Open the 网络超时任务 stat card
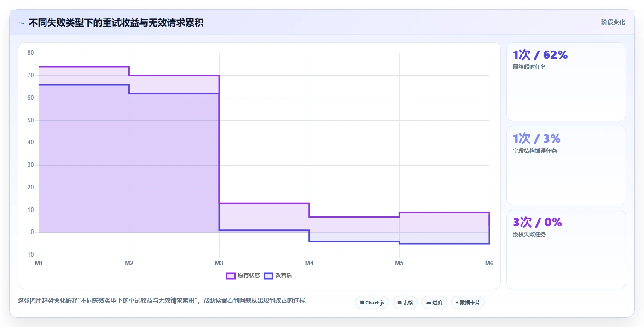 (x=566, y=82)
